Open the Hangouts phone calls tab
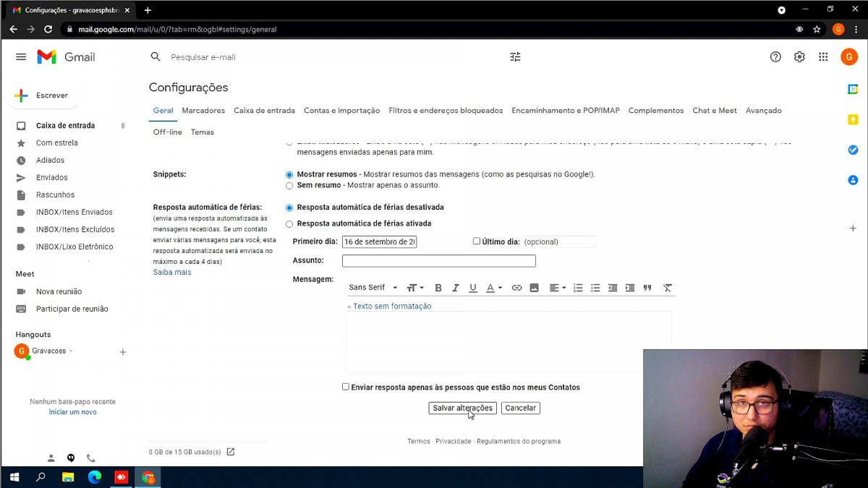The width and height of the screenshot is (868, 488). [90, 458]
